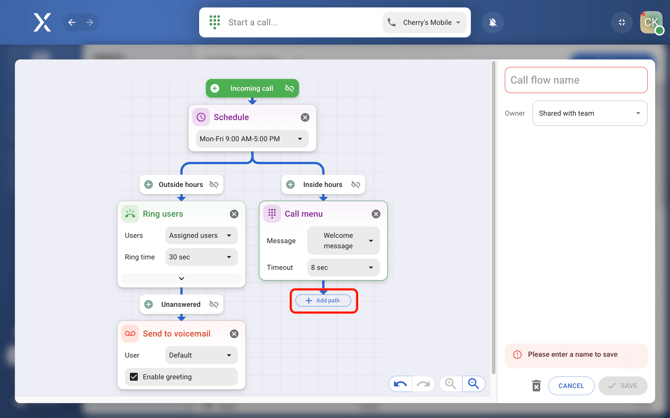This screenshot has width=670, height=418.
Task: Click the redo arrow button
Action: click(424, 384)
